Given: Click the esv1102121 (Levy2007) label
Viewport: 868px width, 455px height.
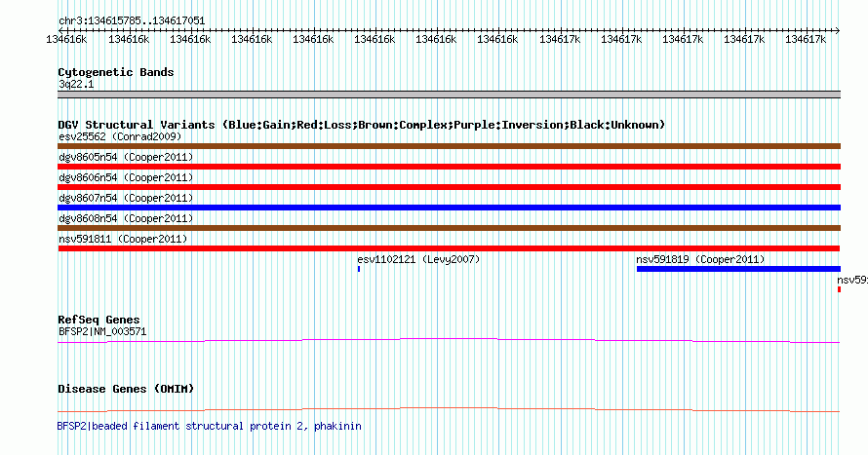Looking at the screenshot, I should [x=418, y=259].
